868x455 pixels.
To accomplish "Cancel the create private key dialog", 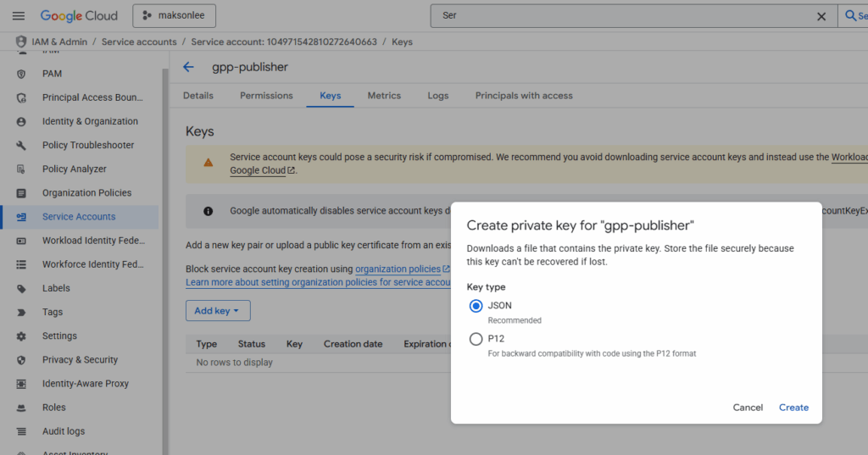I will coord(748,408).
